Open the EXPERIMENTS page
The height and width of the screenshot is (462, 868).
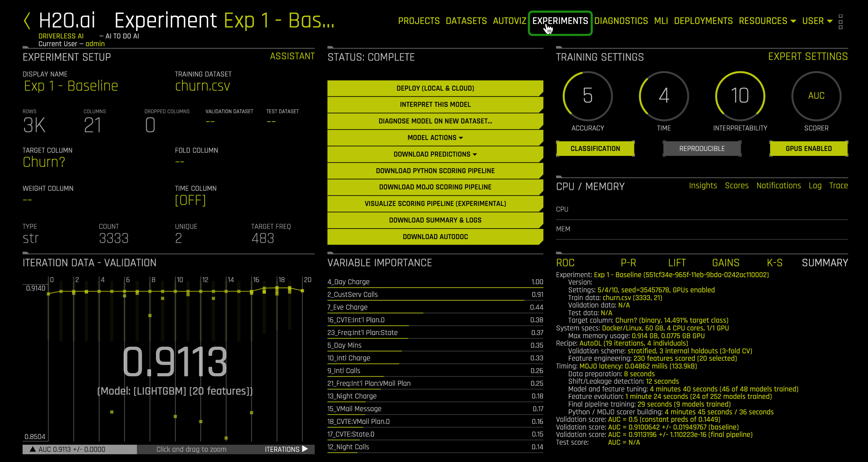point(560,21)
